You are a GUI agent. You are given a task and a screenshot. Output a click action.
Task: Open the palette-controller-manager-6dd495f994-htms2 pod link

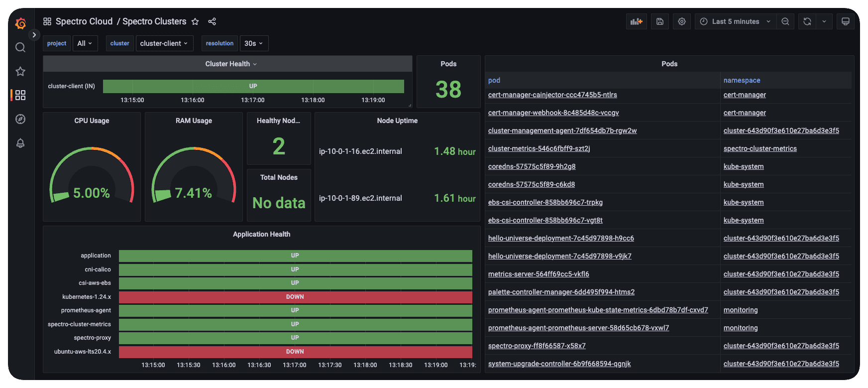pos(561,292)
